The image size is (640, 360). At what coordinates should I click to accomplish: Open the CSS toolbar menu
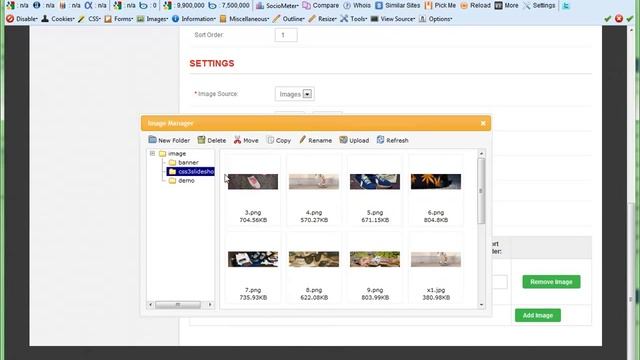[89, 19]
